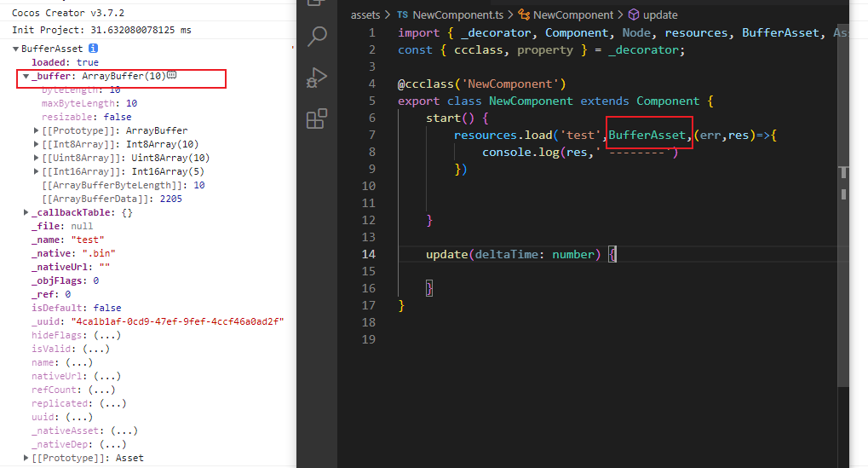868x468 pixels.
Task: Click '_objFlags: 0' property
Action: tap(66, 280)
